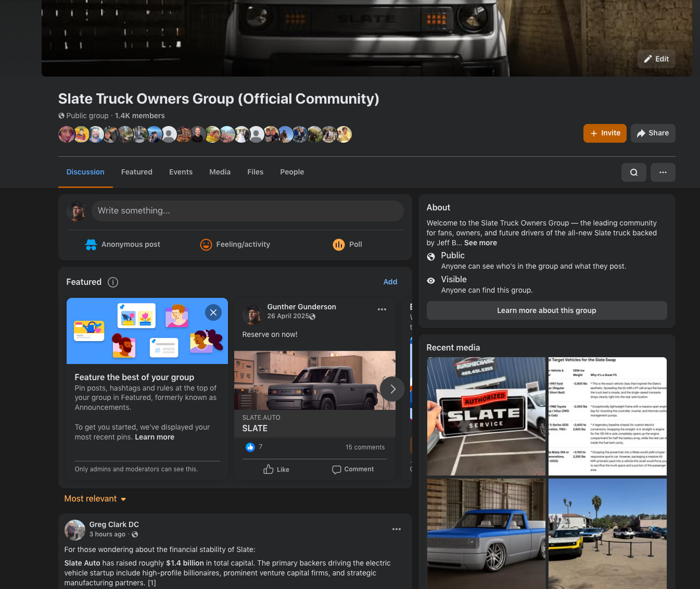Screen dimensions: 700x589
Task: Dismiss the Feature the best card
Action: coord(213,312)
